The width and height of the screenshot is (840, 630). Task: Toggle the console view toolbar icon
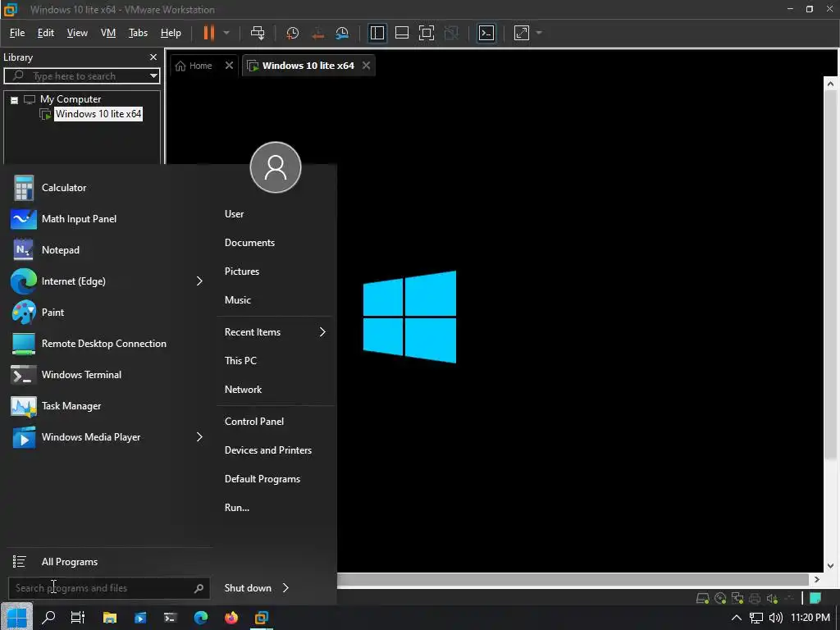click(486, 33)
